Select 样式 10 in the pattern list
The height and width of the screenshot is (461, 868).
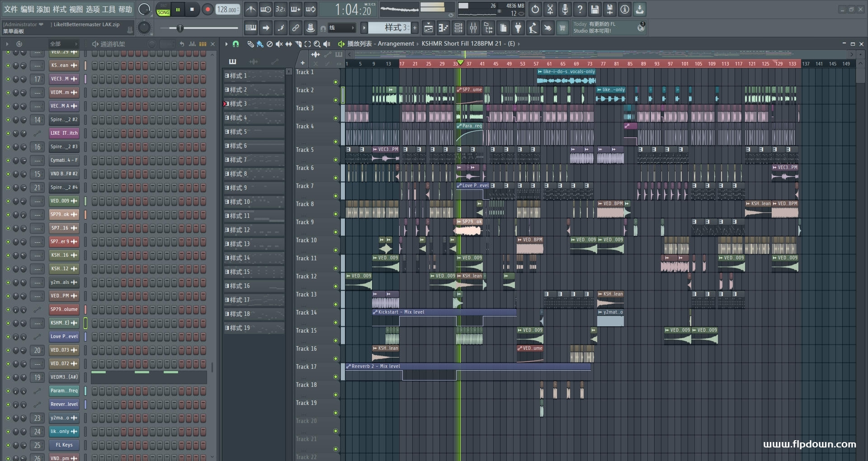(x=244, y=202)
